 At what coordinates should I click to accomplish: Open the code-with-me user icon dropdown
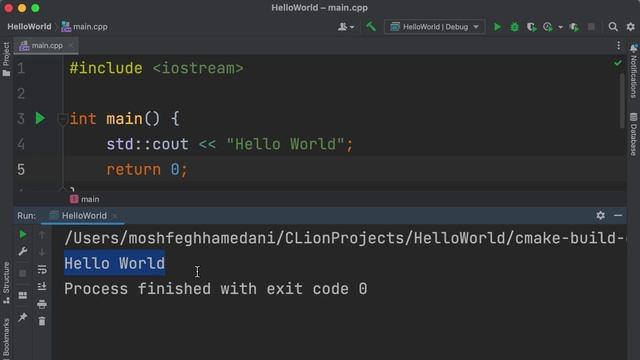(x=346, y=27)
